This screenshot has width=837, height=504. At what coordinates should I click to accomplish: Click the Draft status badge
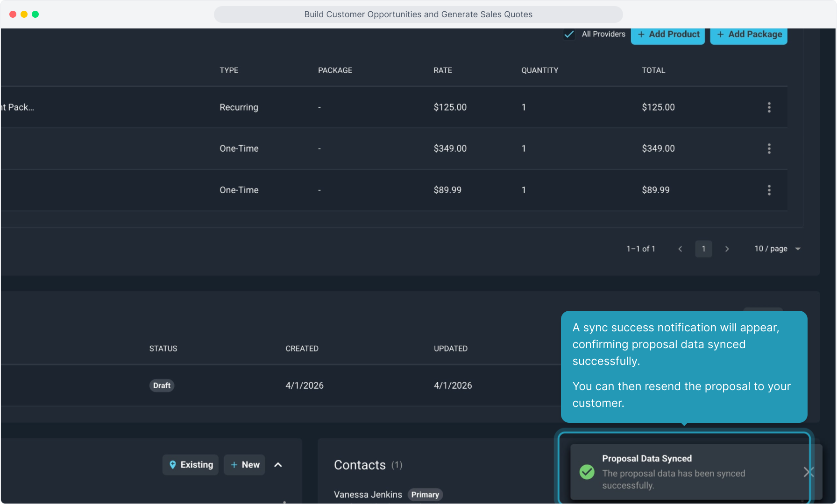click(162, 385)
